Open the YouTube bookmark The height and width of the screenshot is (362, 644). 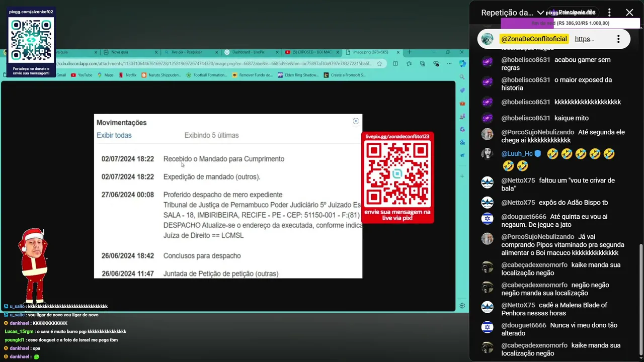click(x=82, y=75)
